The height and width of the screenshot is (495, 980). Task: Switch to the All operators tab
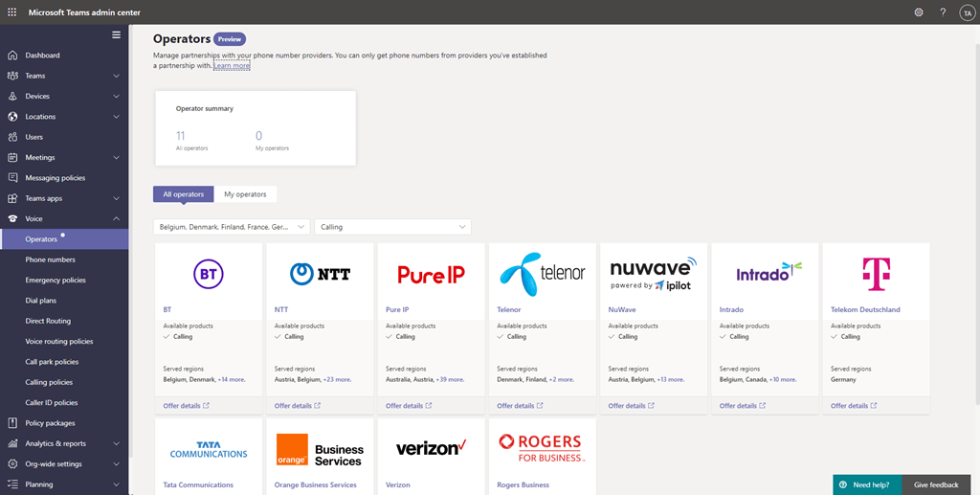(x=183, y=194)
